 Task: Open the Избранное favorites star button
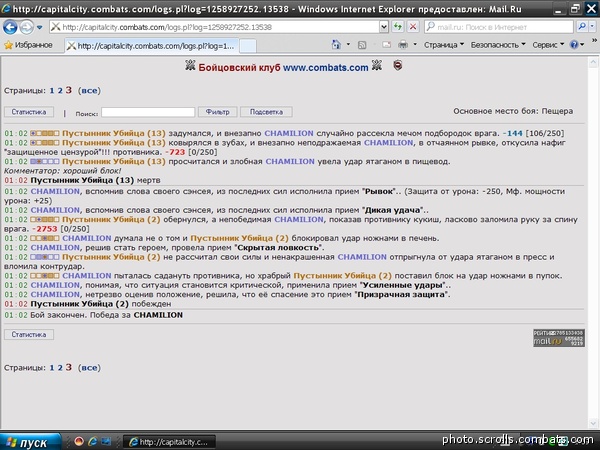tap(28, 45)
